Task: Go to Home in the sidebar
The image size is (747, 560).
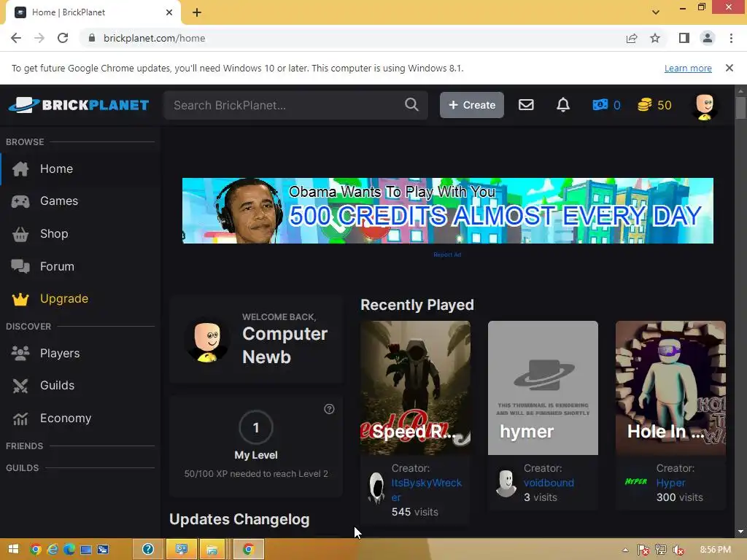Action: point(56,168)
